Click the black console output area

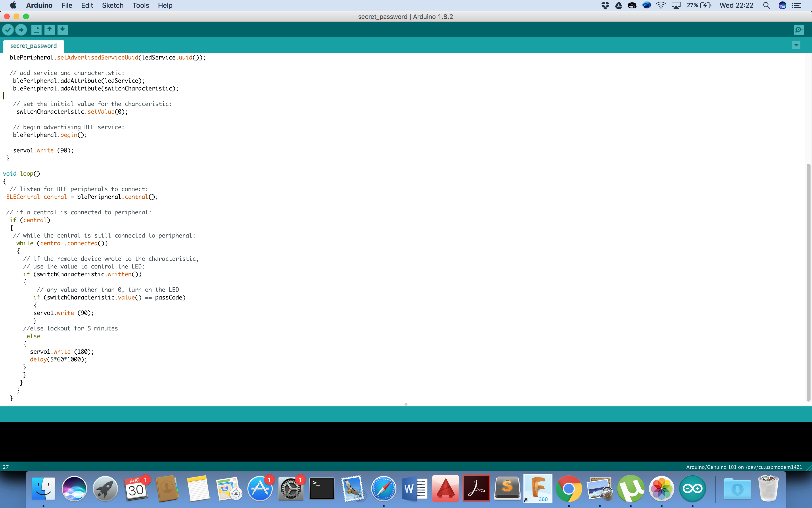click(x=406, y=442)
